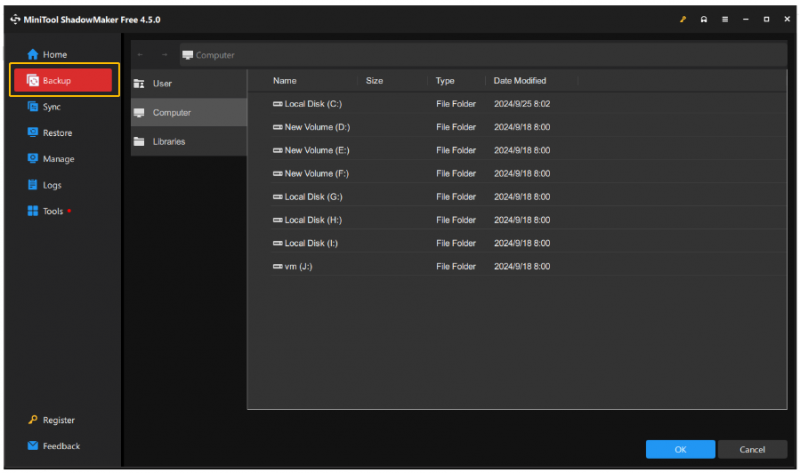Screen dimensions: 800x473
Task: Select the Sync sidebar icon
Action: (x=33, y=107)
